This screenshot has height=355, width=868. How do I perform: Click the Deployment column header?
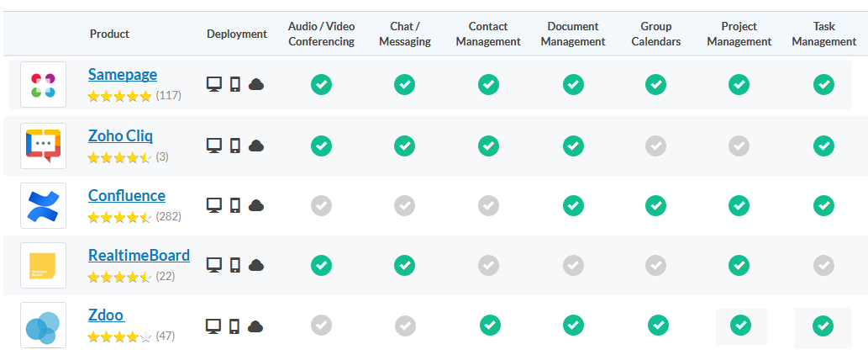237,34
